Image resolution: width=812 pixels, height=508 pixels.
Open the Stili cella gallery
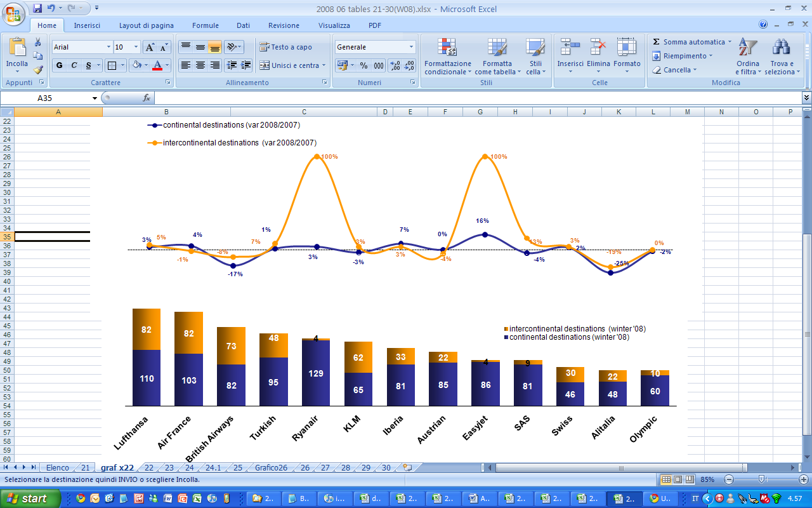point(535,56)
